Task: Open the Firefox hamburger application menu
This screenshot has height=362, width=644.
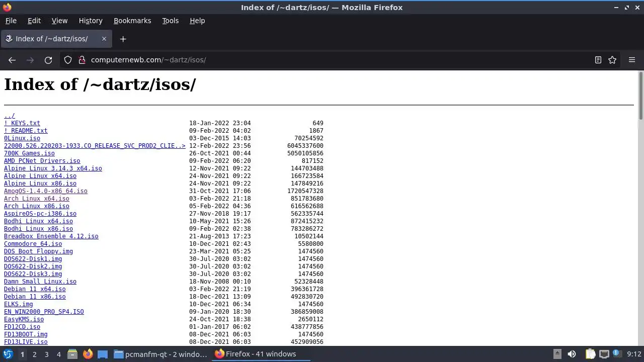Action: [x=632, y=60]
